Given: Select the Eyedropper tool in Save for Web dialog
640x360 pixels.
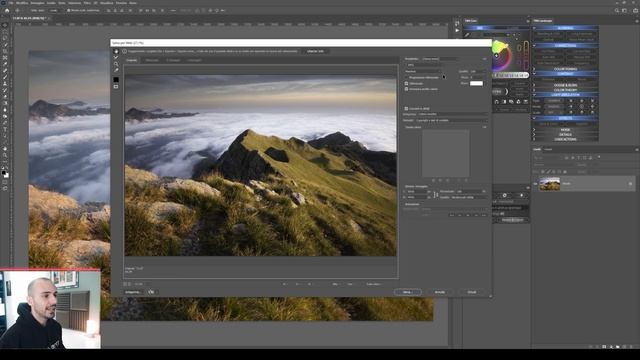Looking at the screenshot, I should point(116,70).
